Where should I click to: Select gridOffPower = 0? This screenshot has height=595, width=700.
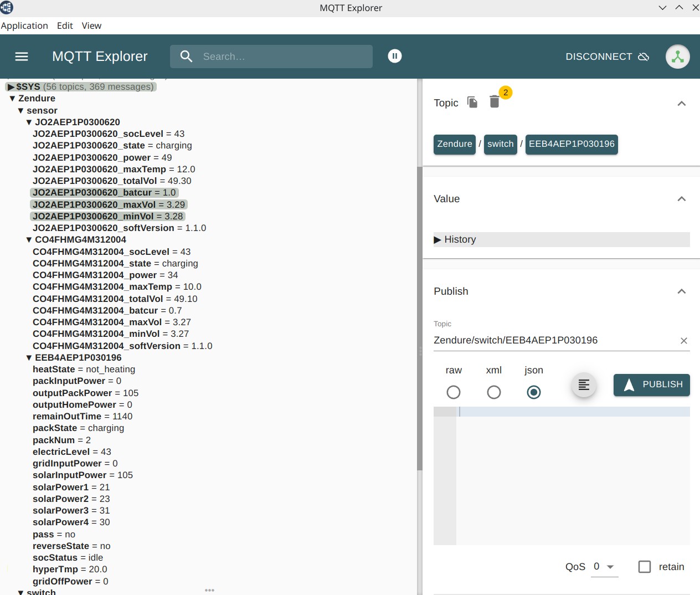[70, 582]
